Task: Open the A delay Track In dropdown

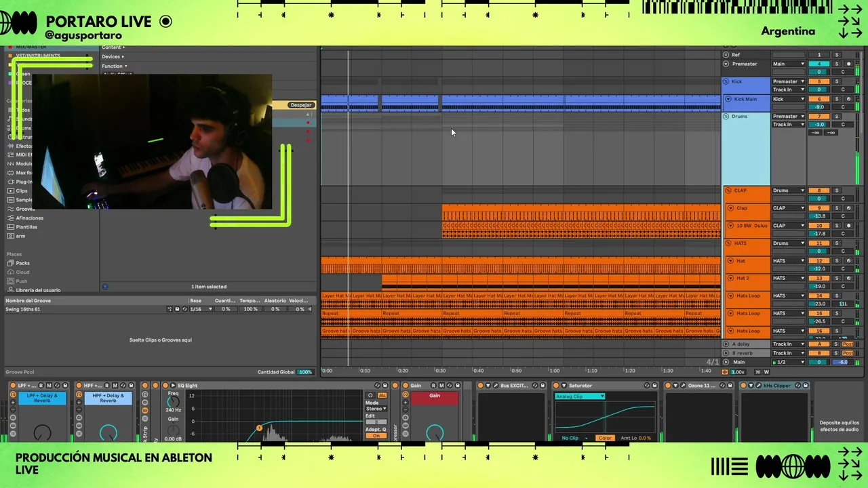Action: point(789,344)
